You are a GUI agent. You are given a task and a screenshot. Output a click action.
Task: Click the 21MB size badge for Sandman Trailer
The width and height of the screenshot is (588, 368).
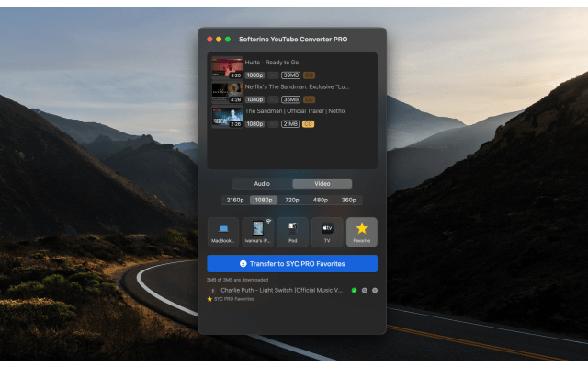[290, 124]
